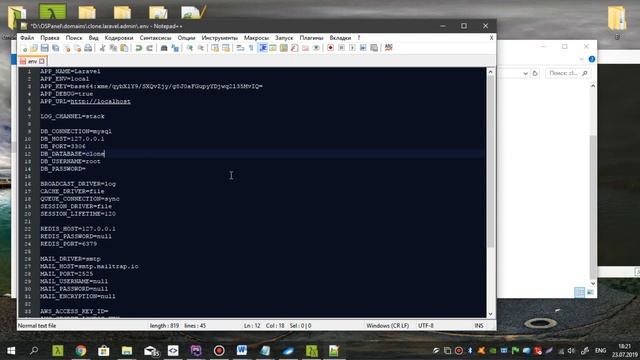Open the Кодировки menu
Screen dimensions: 640x360
(x=119, y=38)
